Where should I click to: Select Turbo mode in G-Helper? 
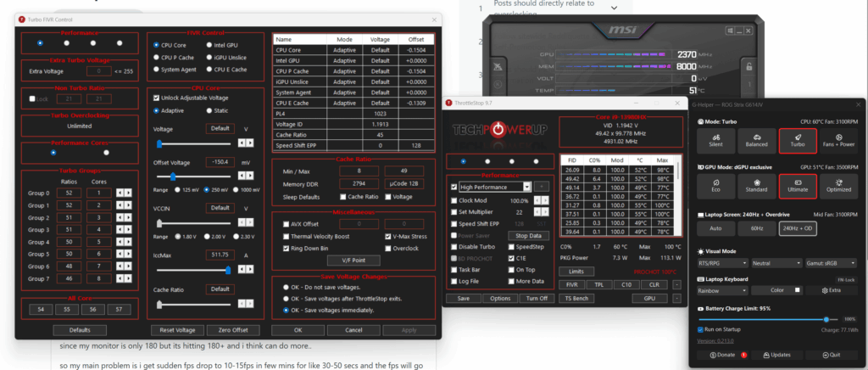coord(797,141)
